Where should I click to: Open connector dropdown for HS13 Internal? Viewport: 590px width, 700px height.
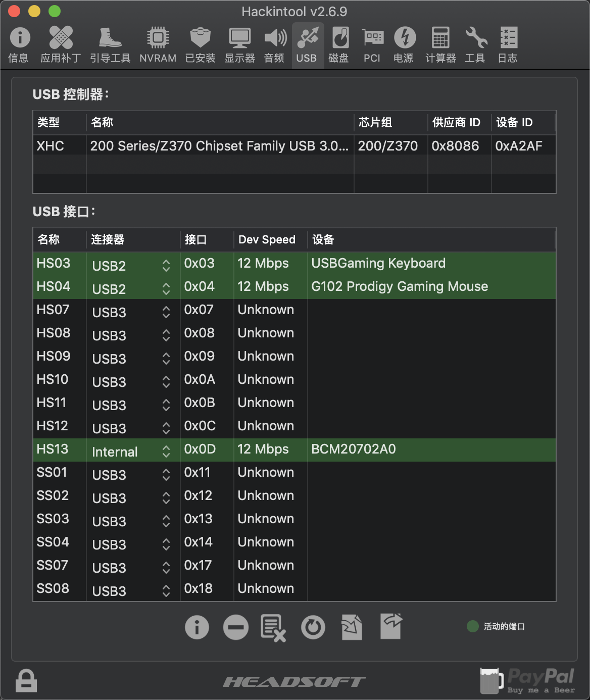click(x=132, y=452)
